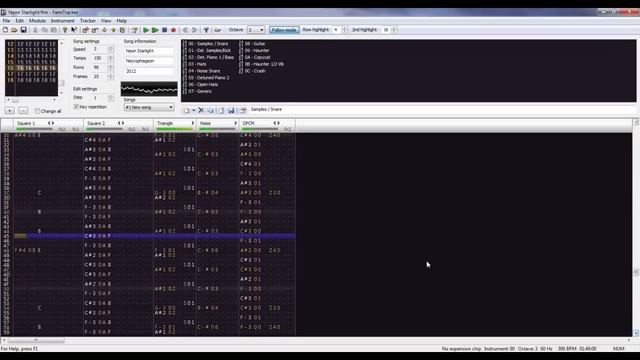640x360 pixels.
Task: Mute the Noise channel header
Action: coord(205,123)
